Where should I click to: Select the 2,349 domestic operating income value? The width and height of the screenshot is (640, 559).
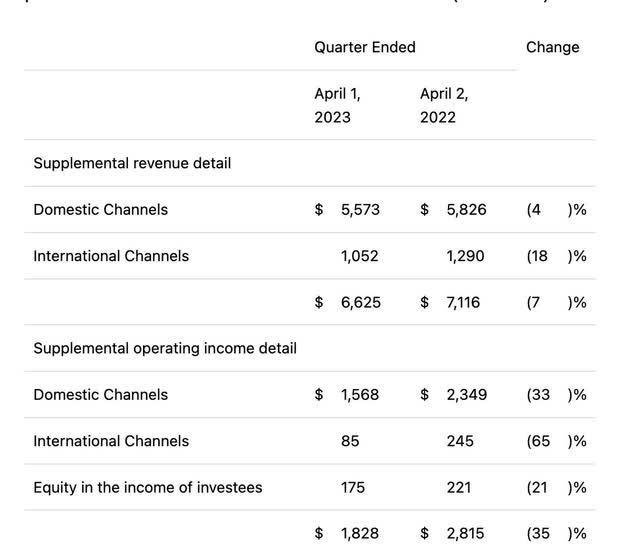(466, 395)
